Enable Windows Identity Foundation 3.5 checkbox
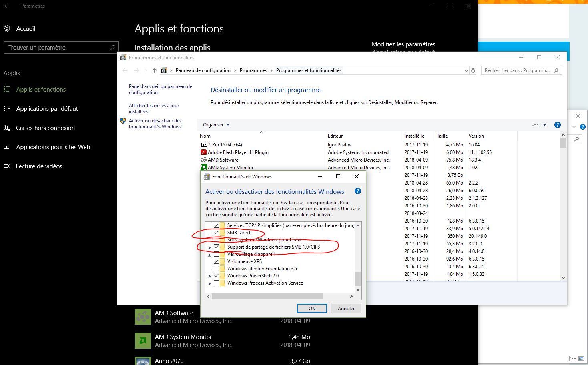This screenshot has height=365, width=588. pyautogui.click(x=217, y=269)
